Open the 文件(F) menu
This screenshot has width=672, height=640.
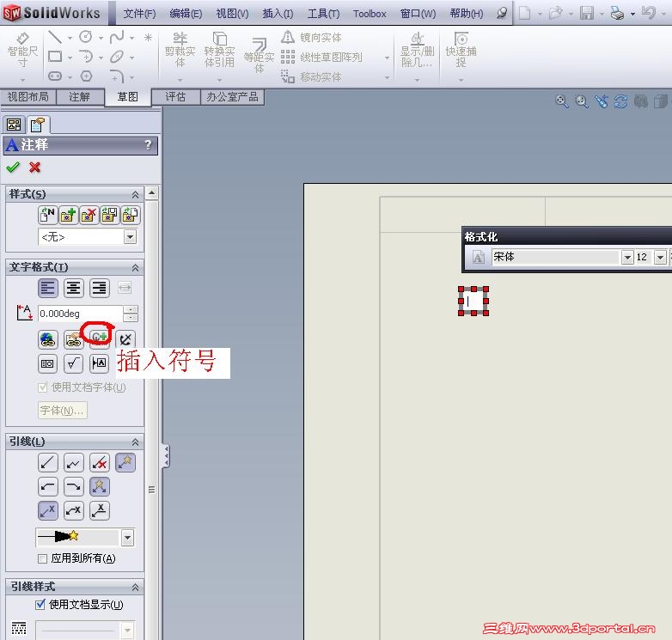click(x=139, y=14)
